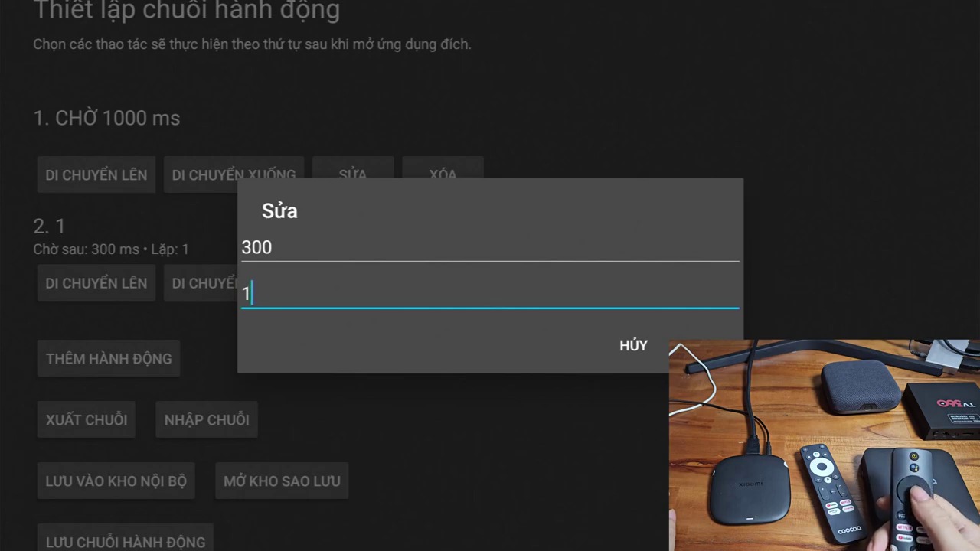Click the '1. CHỜ 1000 ms' step text
The width and height of the screenshot is (980, 551).
click(x=106, y=118)
